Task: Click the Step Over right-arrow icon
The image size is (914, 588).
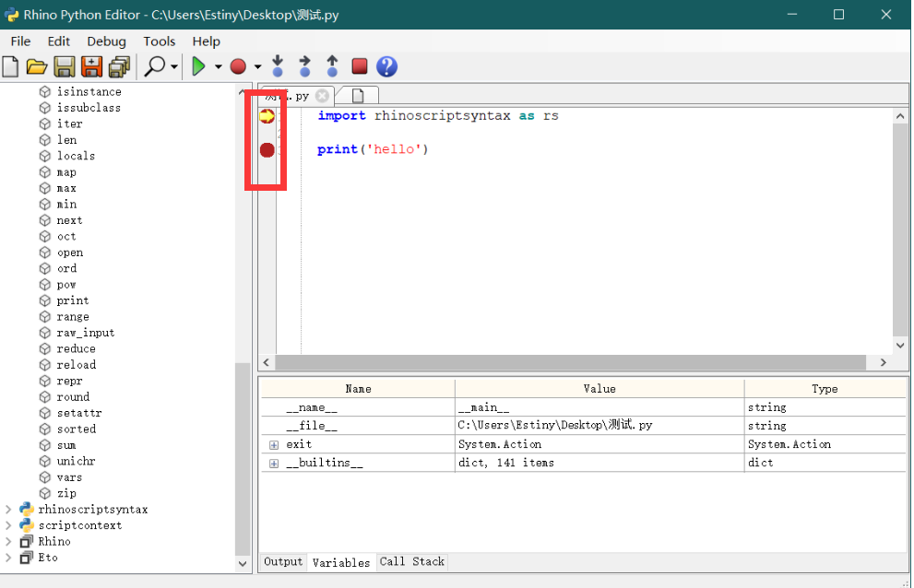Action: 304,66
